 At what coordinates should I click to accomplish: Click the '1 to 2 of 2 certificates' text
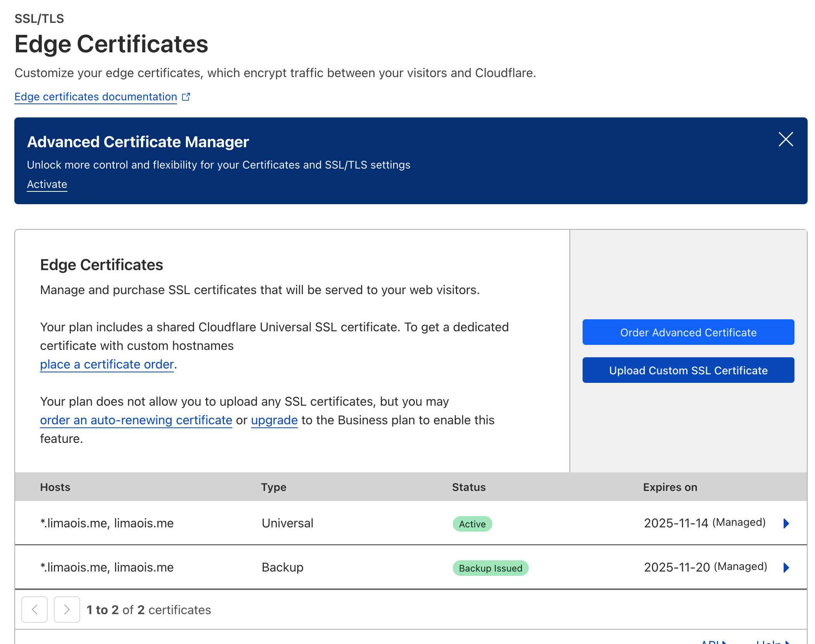[149, 610]
